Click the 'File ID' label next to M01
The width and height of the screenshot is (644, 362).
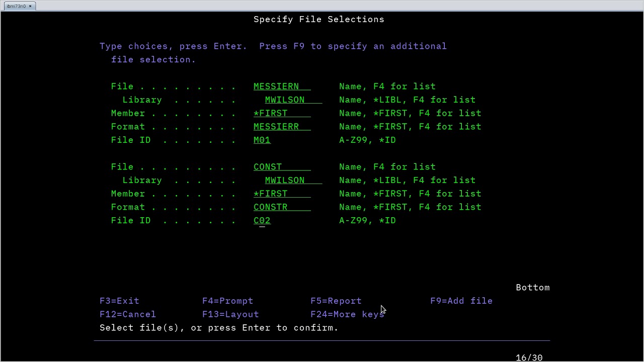click(131, 140)
